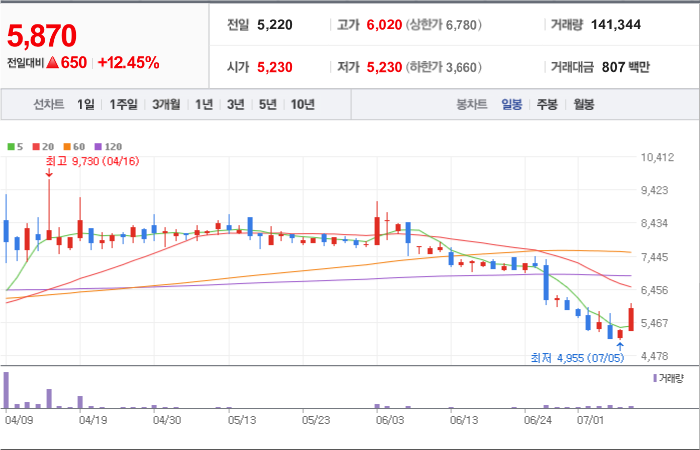Show the 3년 line chart
This screenshot has width=700, height=450.
[x=236, y=104]
